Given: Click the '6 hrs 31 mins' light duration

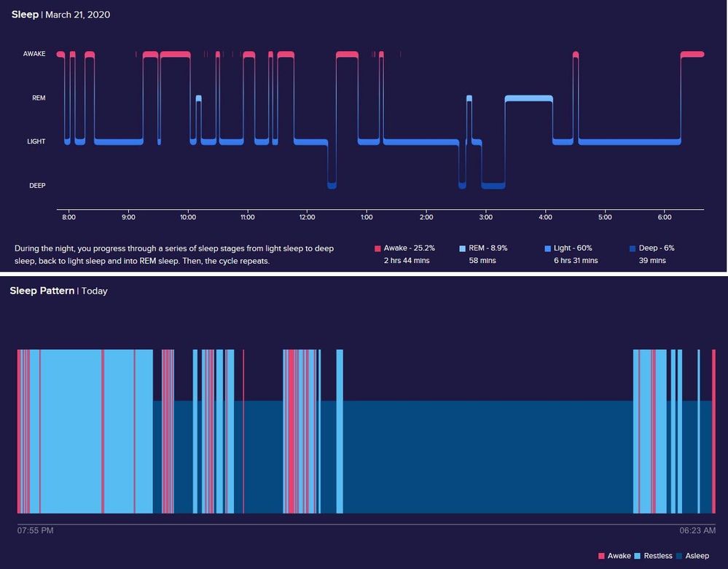Looking at the screenshot, I should [x=576, y=261].
